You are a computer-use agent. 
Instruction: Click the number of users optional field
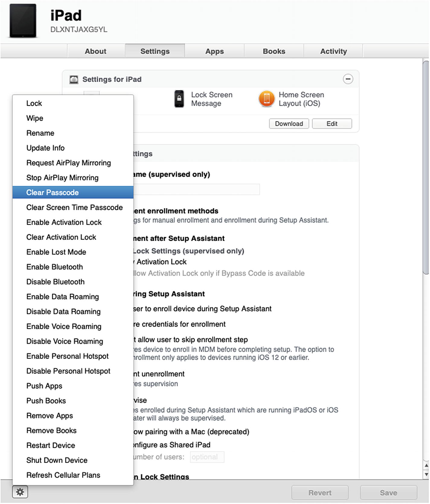(207, 457)
